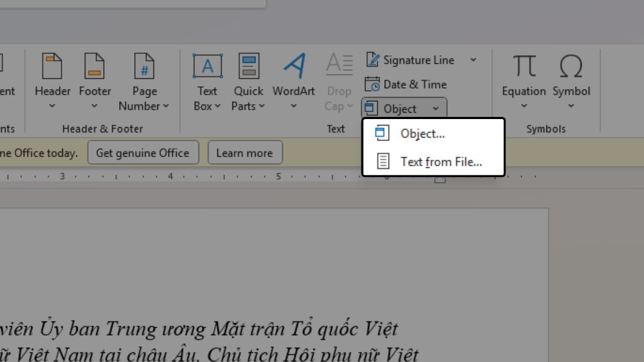
Task: Click the right indent marker on ruler
Action: coord(440,180)
